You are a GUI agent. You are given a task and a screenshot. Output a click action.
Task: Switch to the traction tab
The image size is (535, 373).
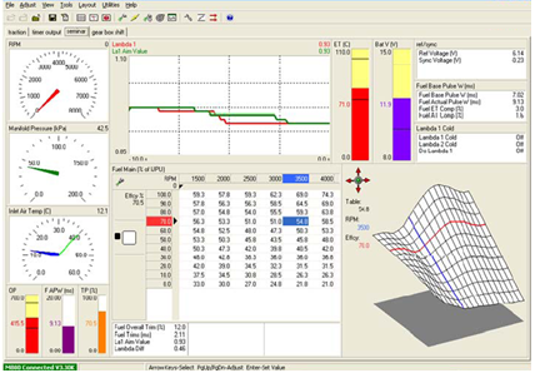tap(17, 32)
